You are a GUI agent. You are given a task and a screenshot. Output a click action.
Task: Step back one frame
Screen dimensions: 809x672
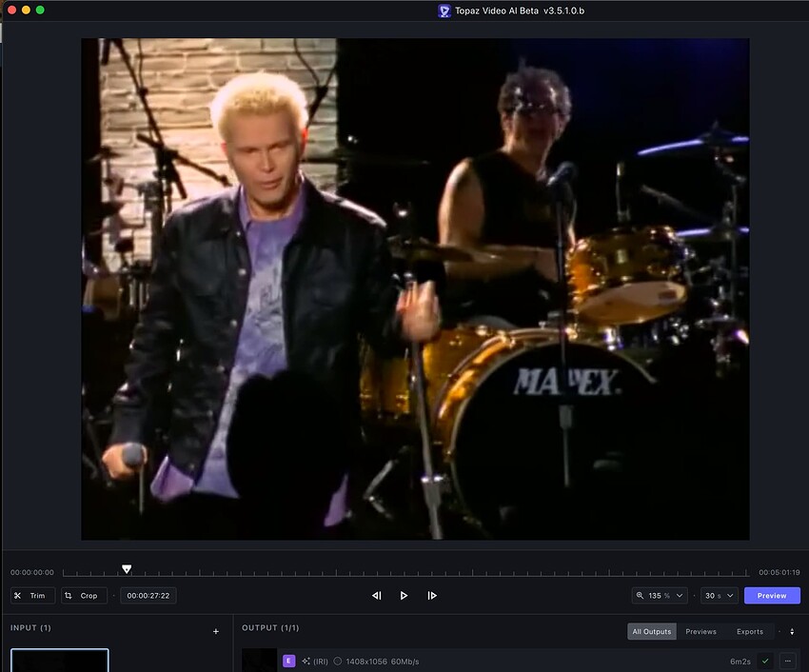click(x=376, y=596)
